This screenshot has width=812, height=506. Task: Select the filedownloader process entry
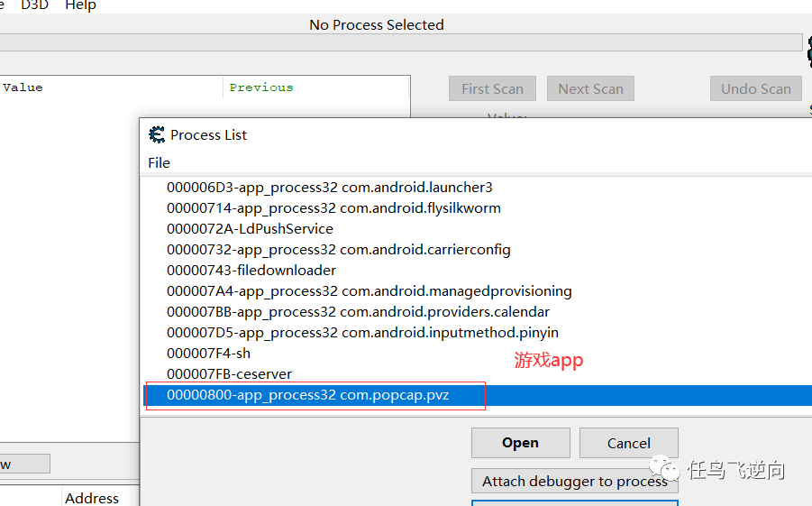(251, 271)
